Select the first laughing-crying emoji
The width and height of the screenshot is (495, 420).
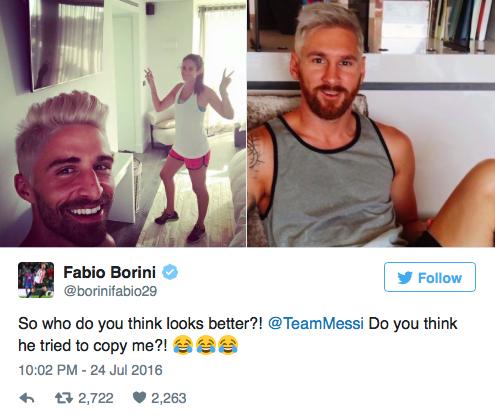(183, 345)
